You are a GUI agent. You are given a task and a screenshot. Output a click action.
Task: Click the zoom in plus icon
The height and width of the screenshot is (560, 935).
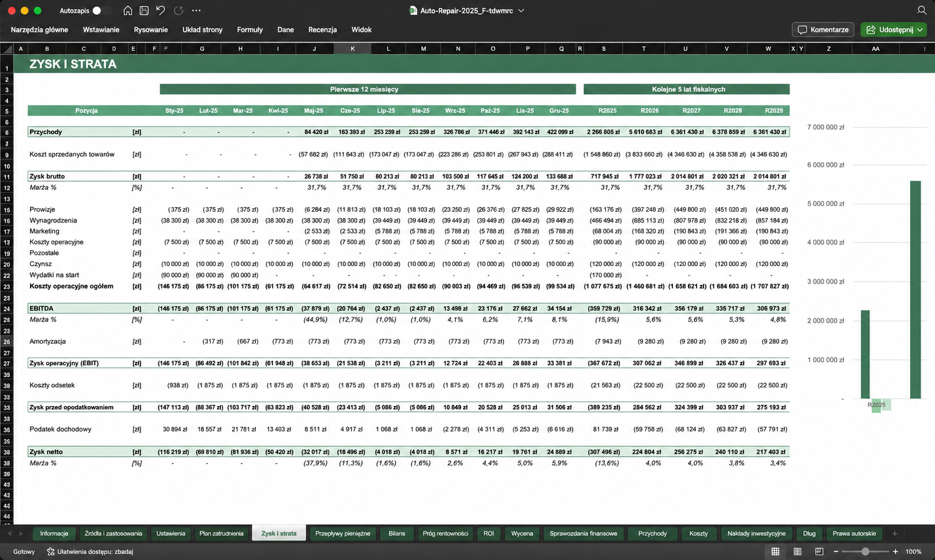[895, 552]
